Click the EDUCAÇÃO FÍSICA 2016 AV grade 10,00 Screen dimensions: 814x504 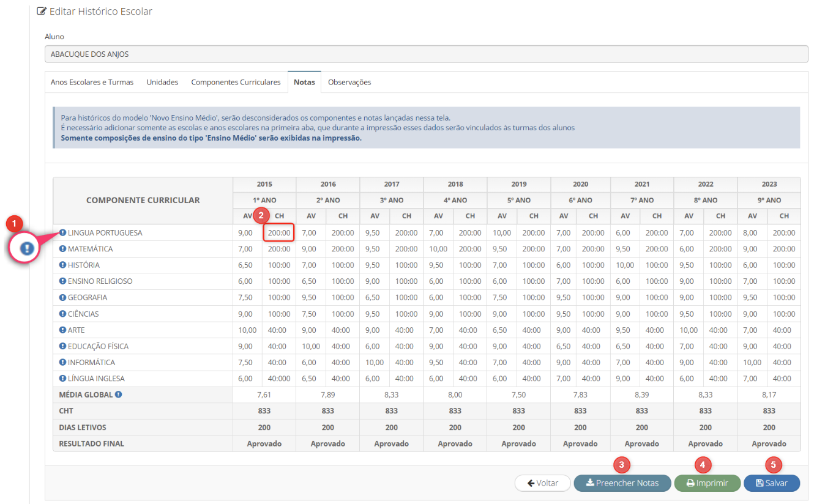pos(311,346)
